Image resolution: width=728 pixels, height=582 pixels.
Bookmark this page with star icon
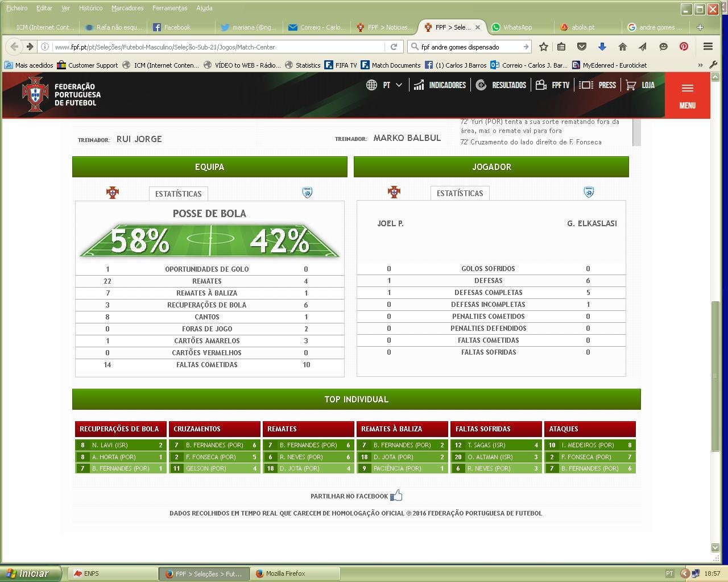544,47
